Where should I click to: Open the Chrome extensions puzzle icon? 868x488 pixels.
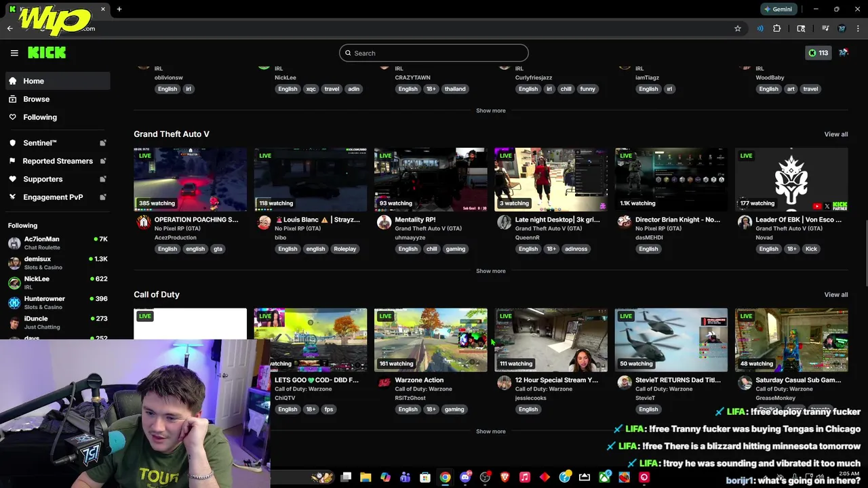[x=776, y=28]
